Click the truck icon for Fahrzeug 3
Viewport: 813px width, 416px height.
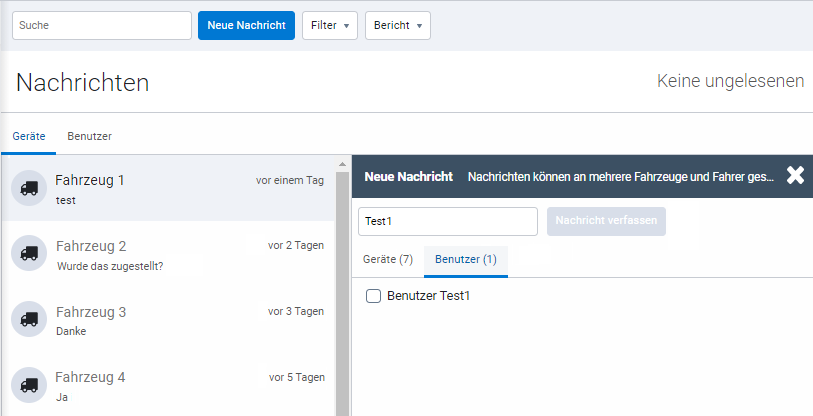coord(29,320)
